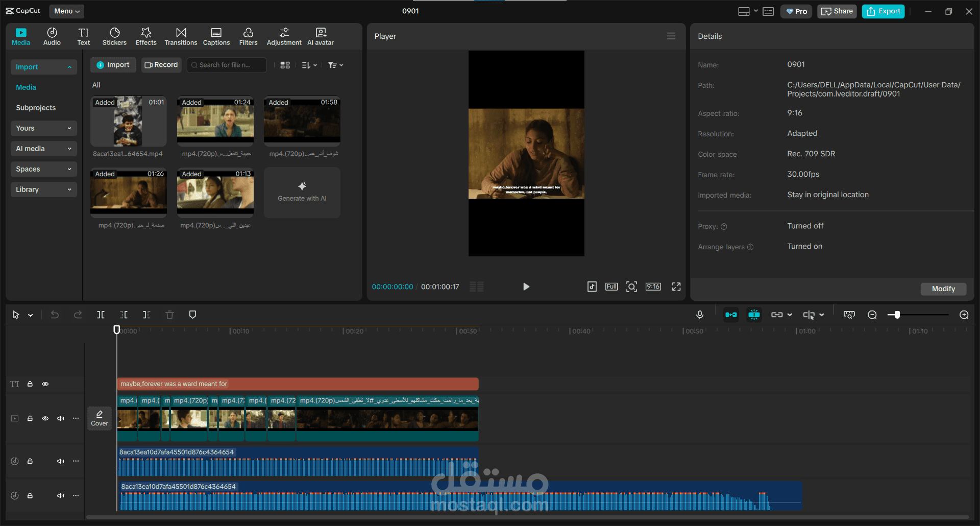Viewport: 980px width, 526px height.
Task: Click the Import media button
Action: point(113,65)
